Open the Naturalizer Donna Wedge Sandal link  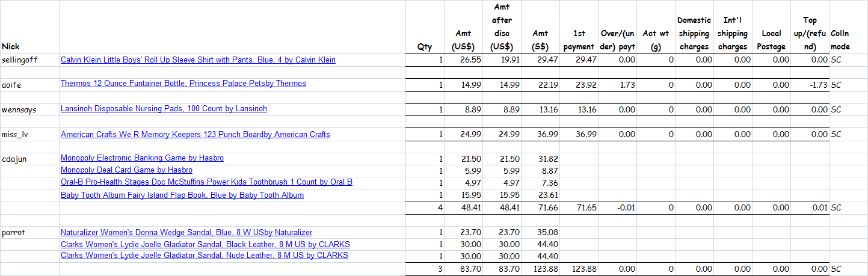[186, 233]
